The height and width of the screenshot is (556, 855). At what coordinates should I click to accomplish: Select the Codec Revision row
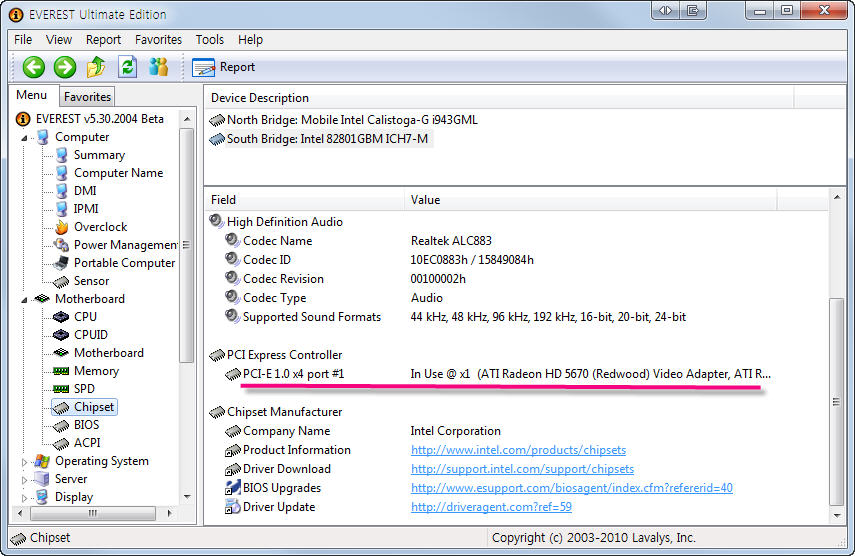click(x=283, y=279)
